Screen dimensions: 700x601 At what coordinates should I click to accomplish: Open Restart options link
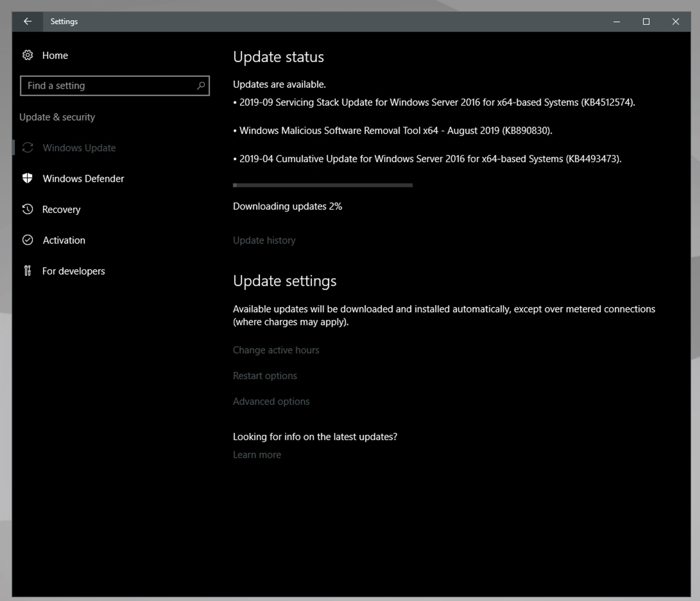tap(265, 375)
